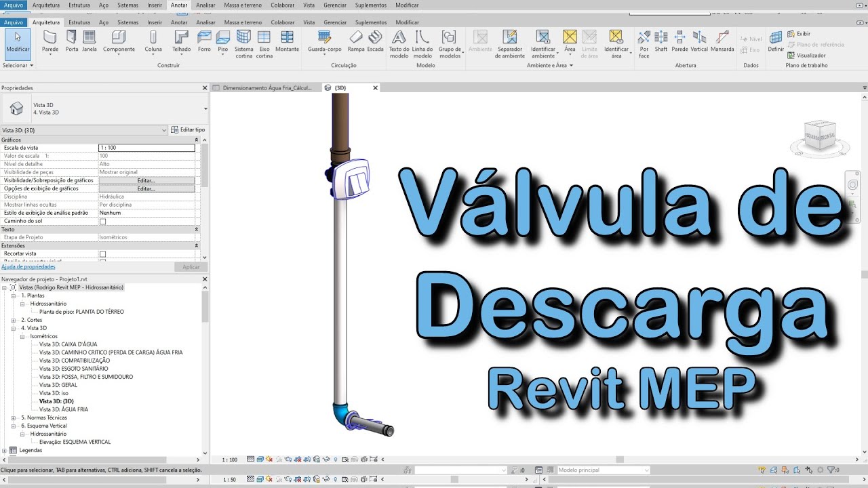Click the Texto do modelo tool
The height and width of the screenshot is (488, 868).
pos(399,44)
